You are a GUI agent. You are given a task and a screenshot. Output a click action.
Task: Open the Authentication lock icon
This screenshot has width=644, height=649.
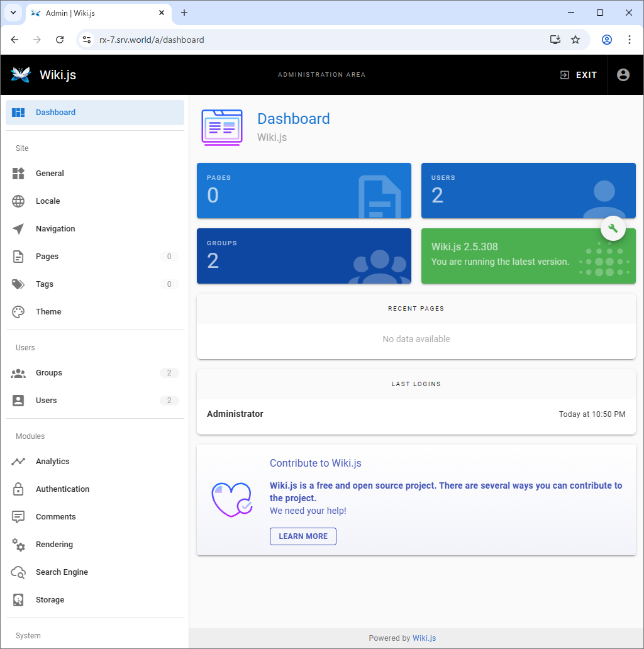pos(18,489)
